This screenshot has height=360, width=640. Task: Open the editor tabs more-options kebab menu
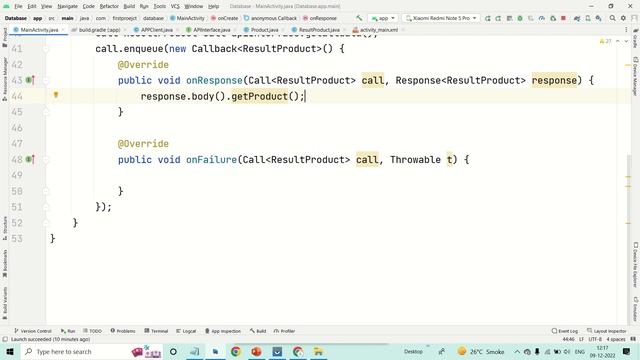coord(626,30)
